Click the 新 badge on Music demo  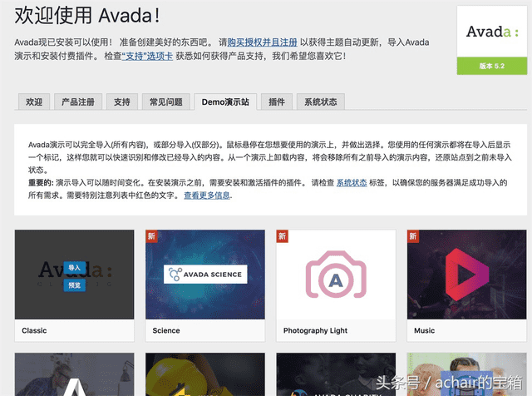pos(413,236)
